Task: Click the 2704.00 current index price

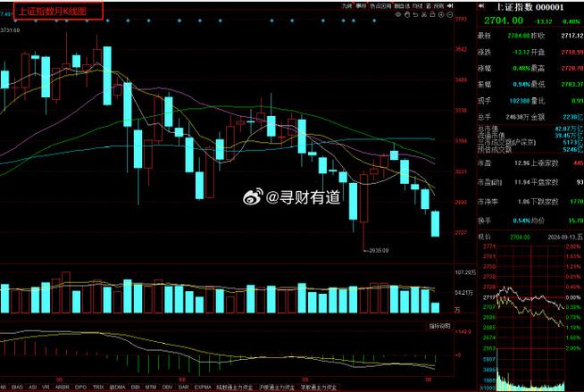Action: tap(503, 21)
